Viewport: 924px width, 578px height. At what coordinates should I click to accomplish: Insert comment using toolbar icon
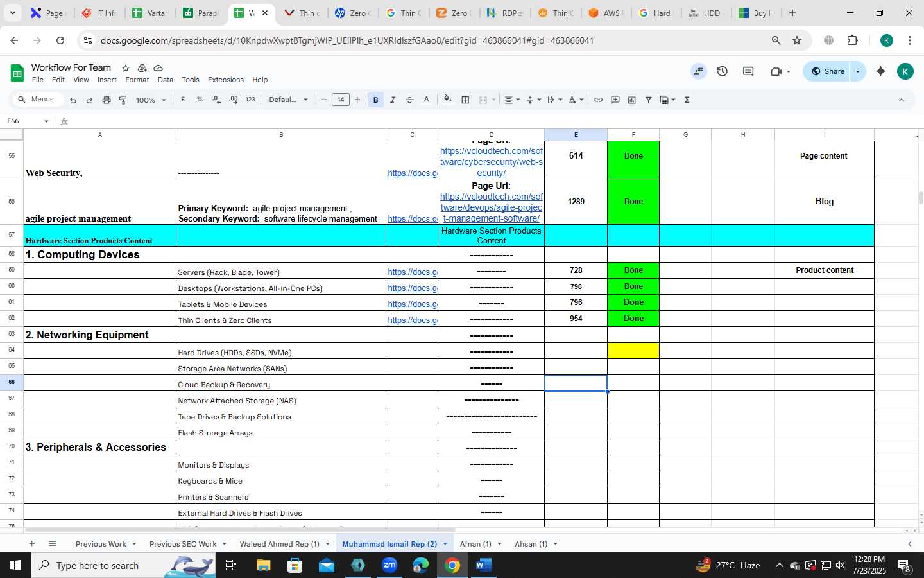click(x=615, y=100)
